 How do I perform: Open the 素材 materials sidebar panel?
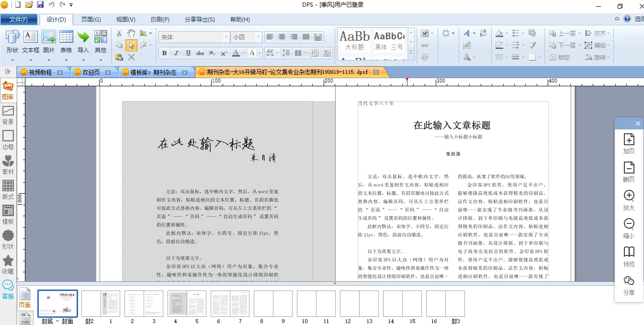(8, 165)
